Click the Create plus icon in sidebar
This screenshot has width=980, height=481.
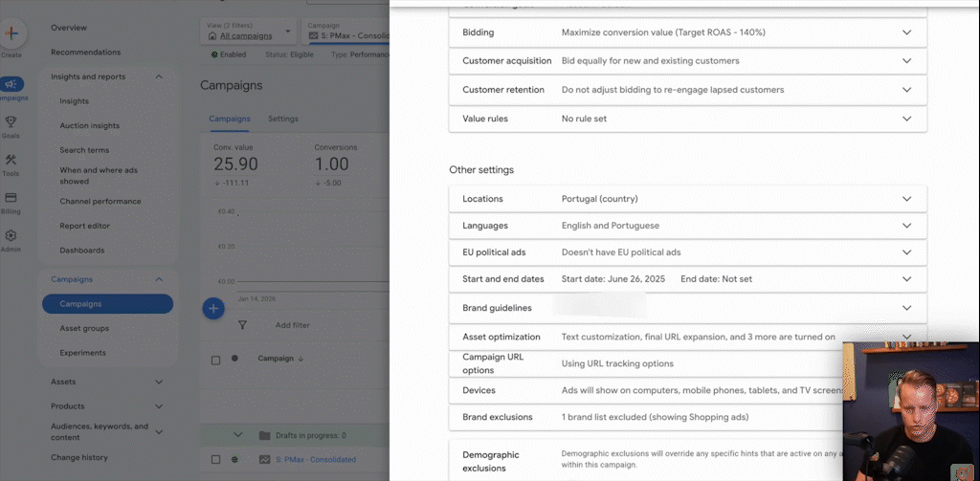point(12,33)
